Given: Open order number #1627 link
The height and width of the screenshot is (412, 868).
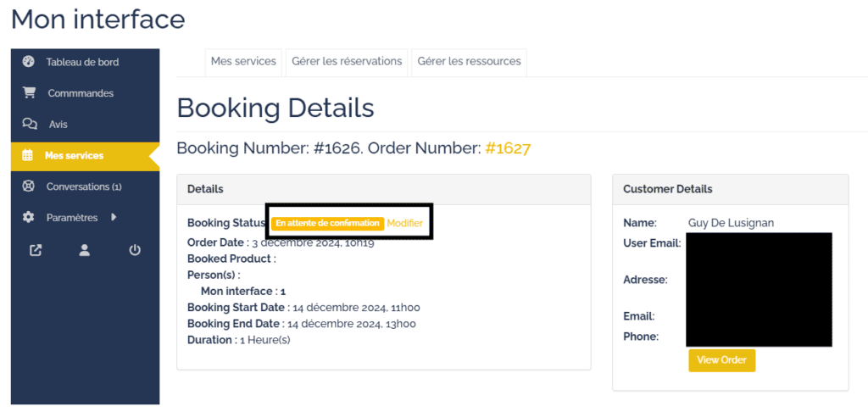Looking at the screenshot, I should point(508,148).
